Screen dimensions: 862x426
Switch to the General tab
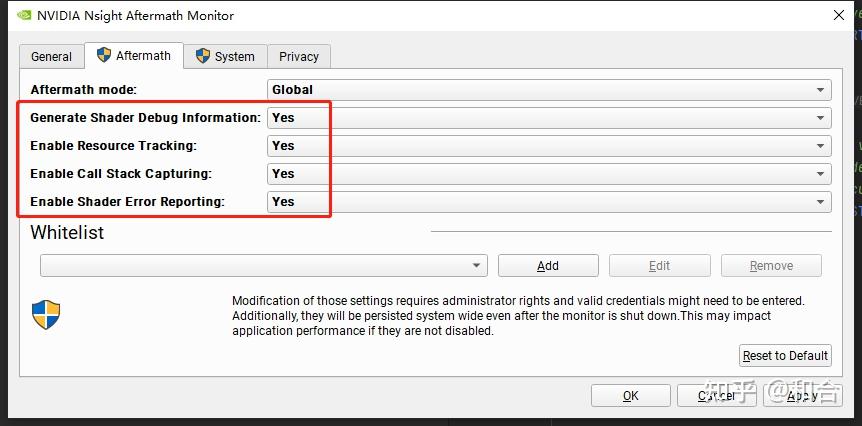pyautogui.click(x=51, y=57)
